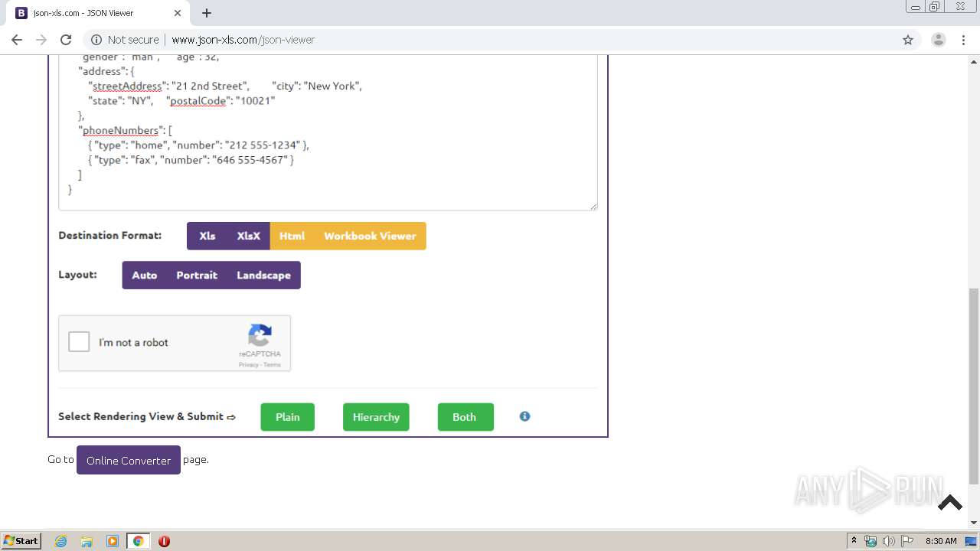Click the "phoneNumbers" key in the JSON
980x551 pixels.
[x=122, y=130]
